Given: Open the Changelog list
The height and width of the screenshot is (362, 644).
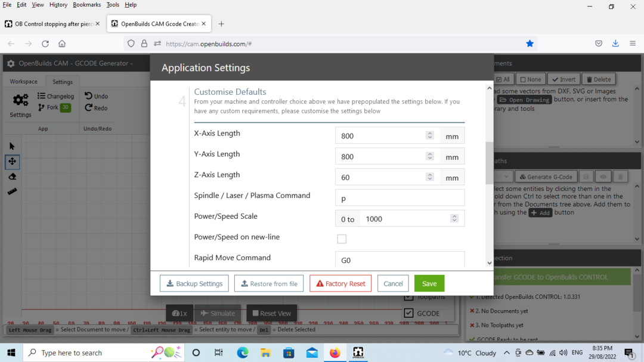Looking at the screenshot, I should pyautogui.click(x=56, y=96).
